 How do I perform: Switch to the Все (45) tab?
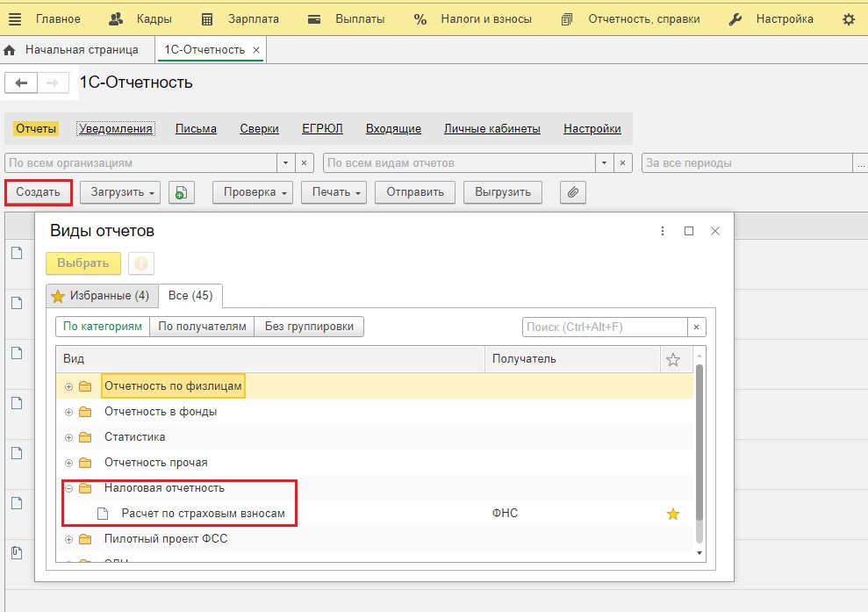click(190, 296)
